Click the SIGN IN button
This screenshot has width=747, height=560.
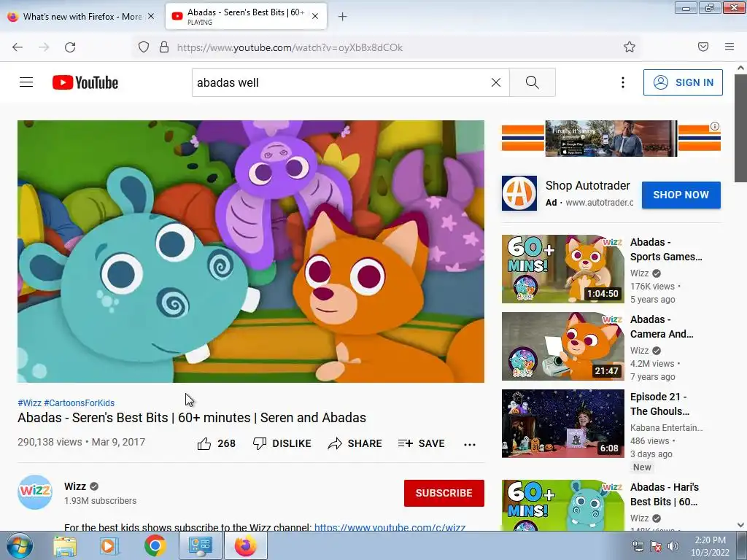click(x=683, y=82)
